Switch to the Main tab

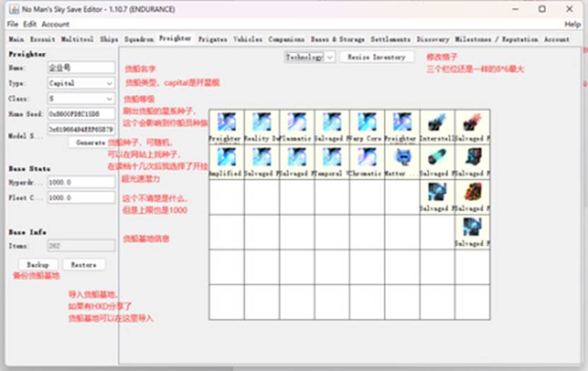16,39
